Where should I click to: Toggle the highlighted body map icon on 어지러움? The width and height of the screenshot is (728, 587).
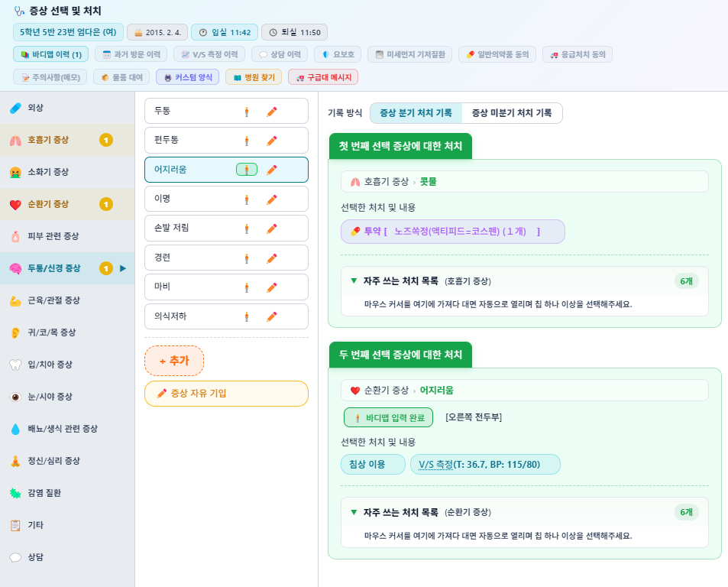[x=247, y=170]
